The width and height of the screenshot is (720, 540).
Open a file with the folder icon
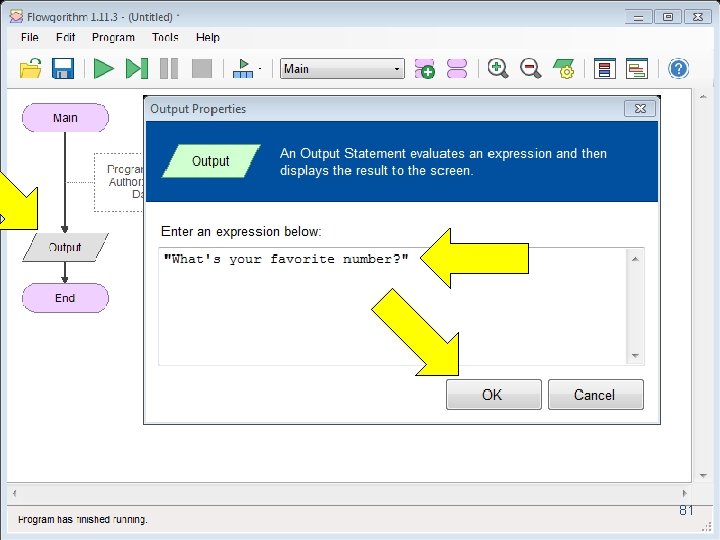pyautogui.click(x=31, y=69)
